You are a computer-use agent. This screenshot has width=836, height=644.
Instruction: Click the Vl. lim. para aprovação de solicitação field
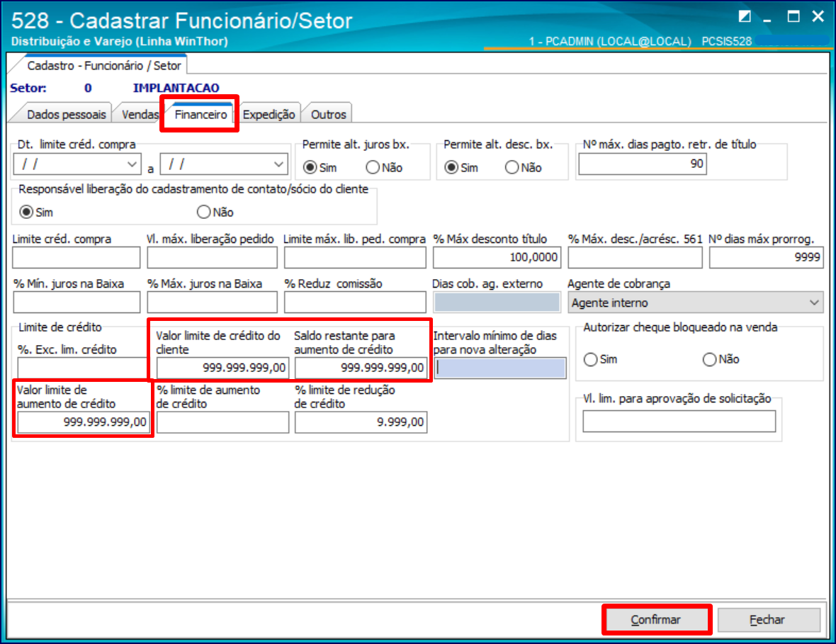tap(679, 422)
